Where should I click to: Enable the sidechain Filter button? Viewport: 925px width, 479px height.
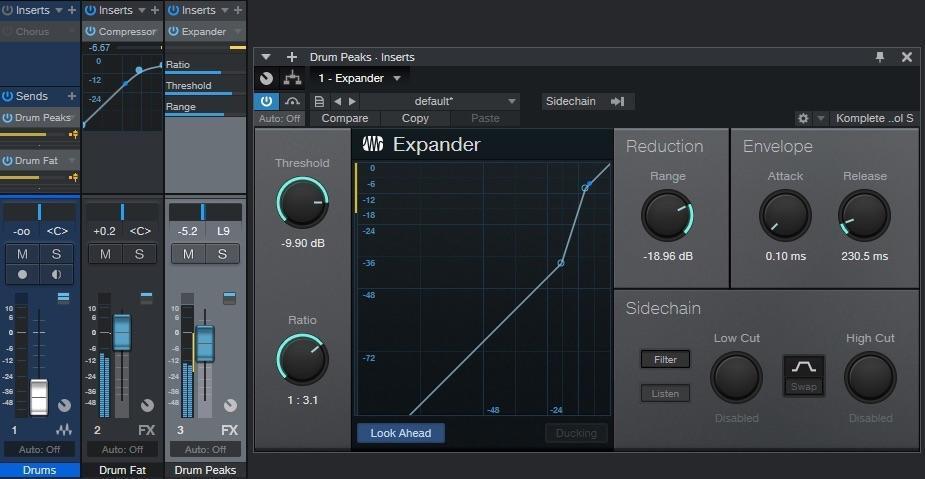tap(665, 359)
